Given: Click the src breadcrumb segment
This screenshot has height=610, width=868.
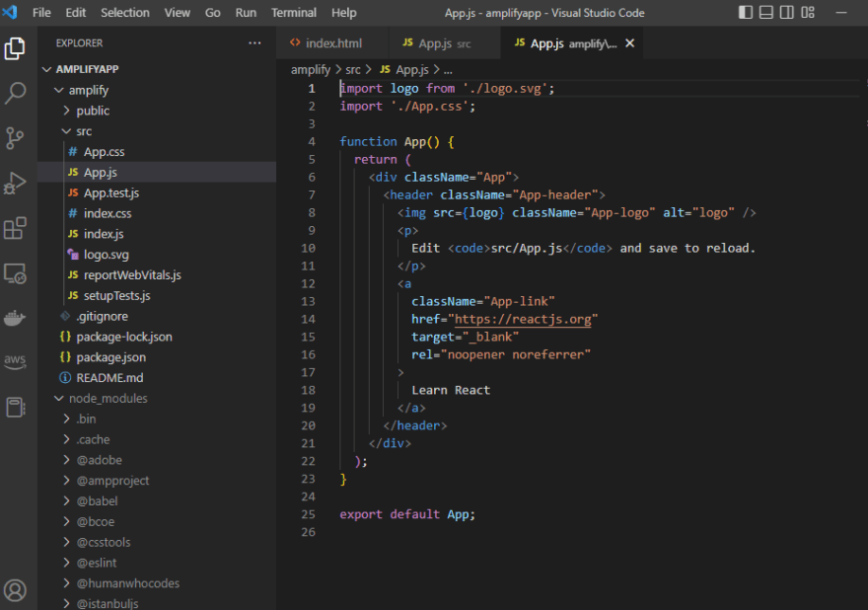Looking at the screenshot, I should click(353, 70).
